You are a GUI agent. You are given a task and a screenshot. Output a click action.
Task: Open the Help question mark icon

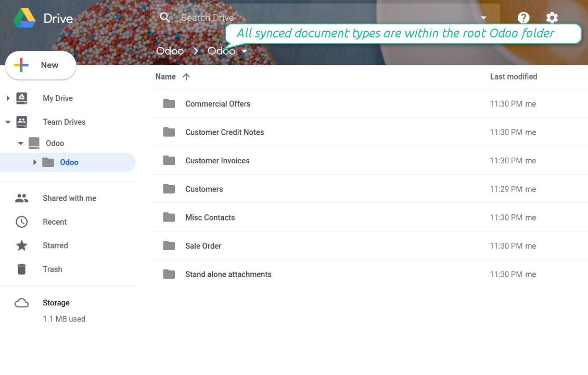click(x=523, y=18)
